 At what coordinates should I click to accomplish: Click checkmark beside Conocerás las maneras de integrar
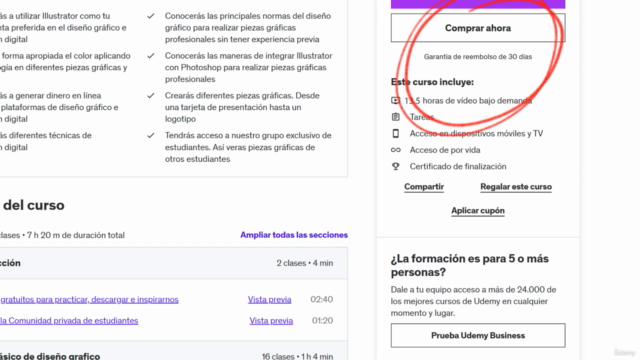click(151, 56)
